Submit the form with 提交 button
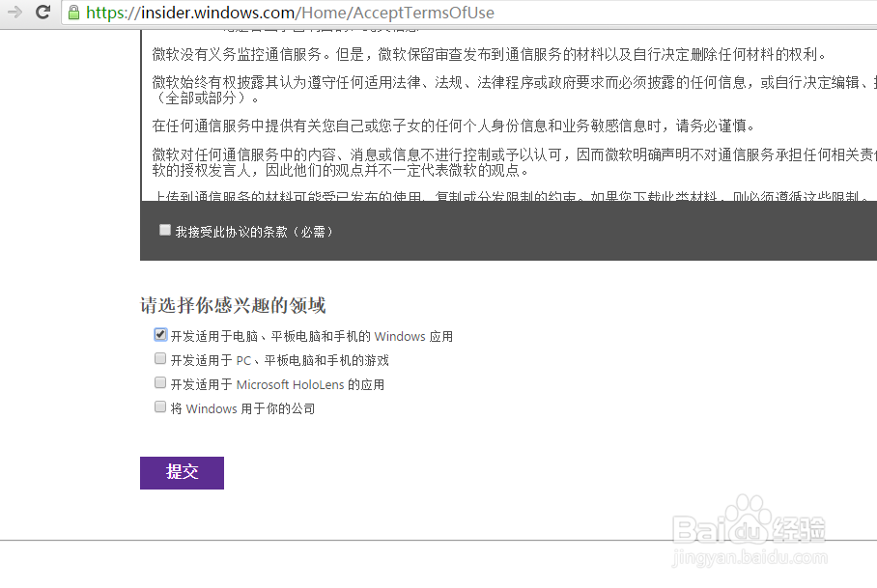Image resolution: width=877 pixels, height=588 pixels. 182,473
